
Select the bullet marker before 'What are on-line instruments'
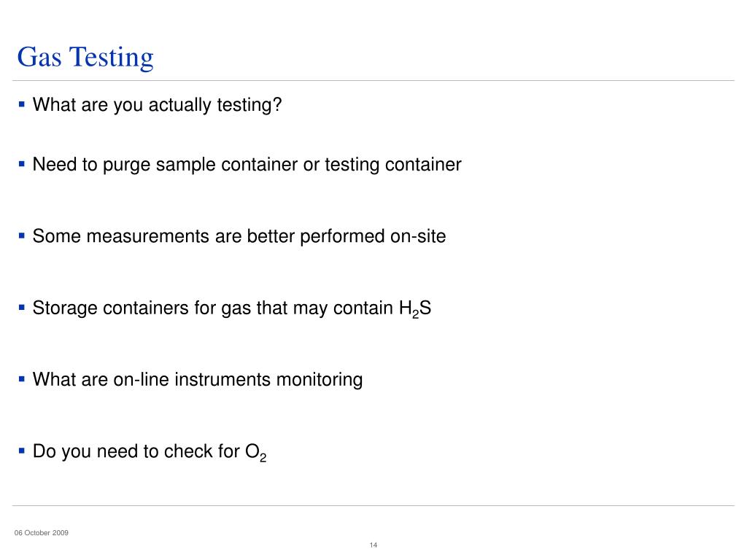[21, 379]
